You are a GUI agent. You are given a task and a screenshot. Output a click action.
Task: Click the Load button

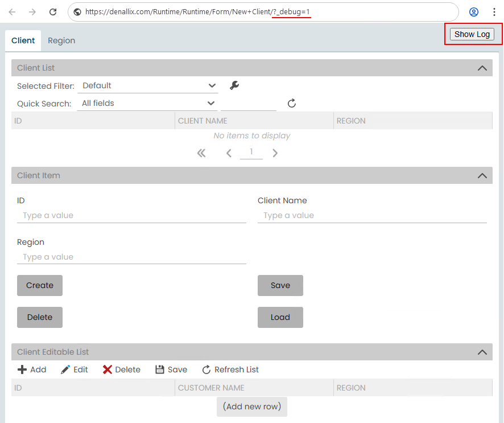point(280,317)
